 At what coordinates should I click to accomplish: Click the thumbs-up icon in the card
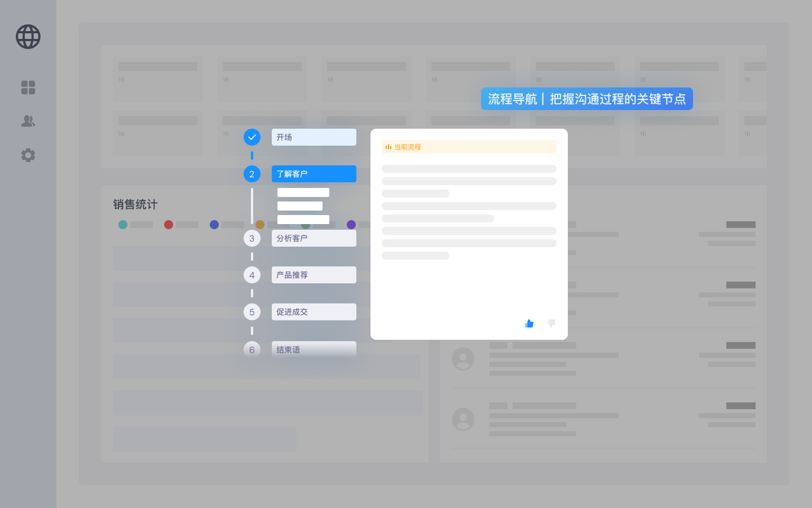pyautogui.click(x=529, y=323)
